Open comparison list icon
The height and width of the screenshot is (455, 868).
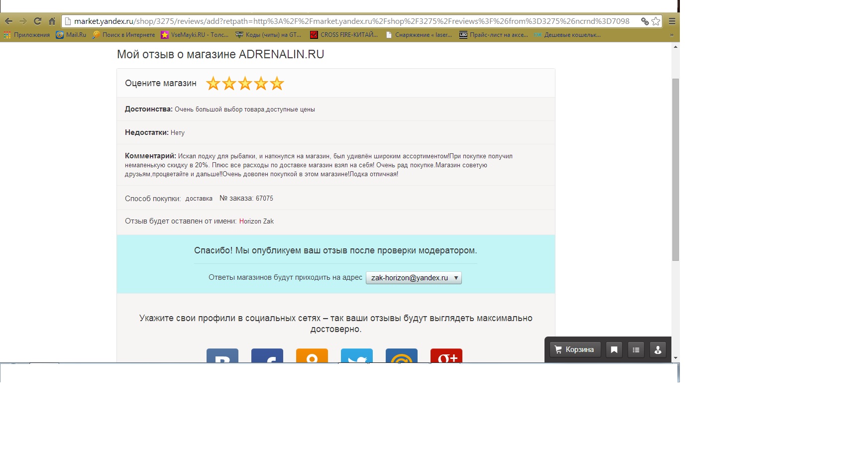click(x=636, y=349)
